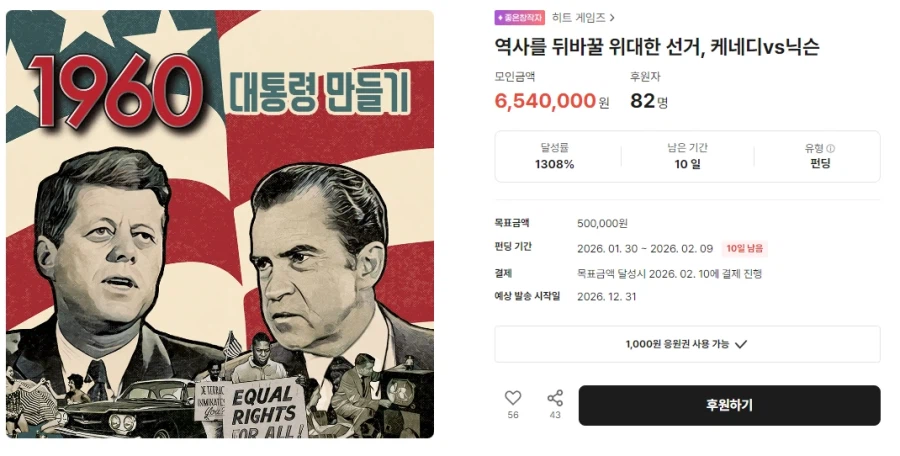Open the 1960 대통령 만들기 project thumbnail
Screen dimensions: 900x456
(220, 224)
